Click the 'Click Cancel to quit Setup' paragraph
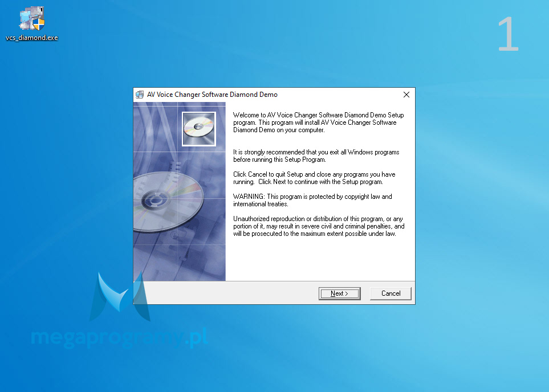549x392 pixels. 314,178
